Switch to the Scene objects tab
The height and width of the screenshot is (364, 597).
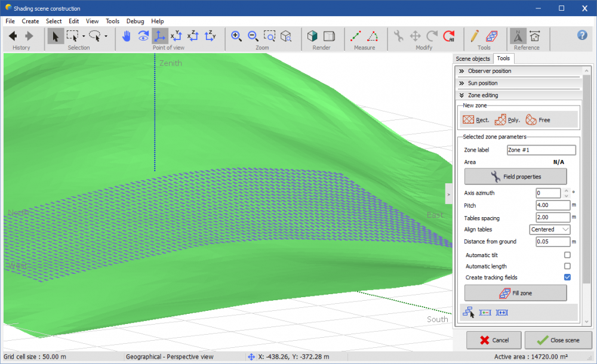pyautogui.click(x=473, y=58)
